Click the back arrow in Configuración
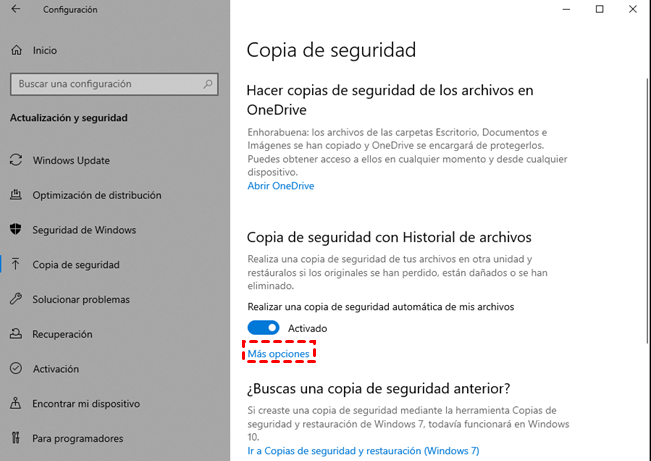The width and height of the screenshot is (651, 461). 16,9
